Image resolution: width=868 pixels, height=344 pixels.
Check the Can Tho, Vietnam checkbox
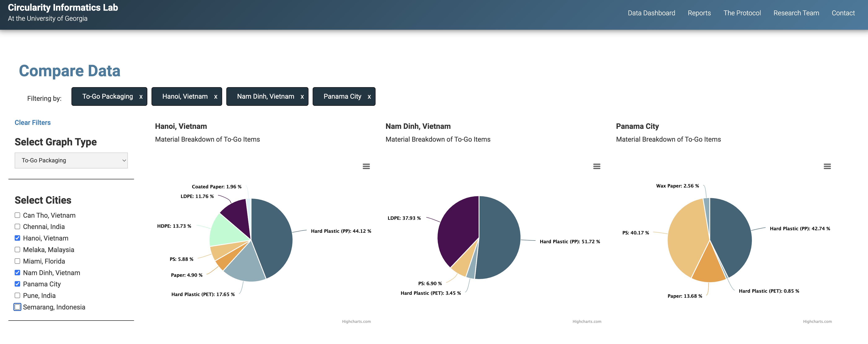click(x=18, y=215)
